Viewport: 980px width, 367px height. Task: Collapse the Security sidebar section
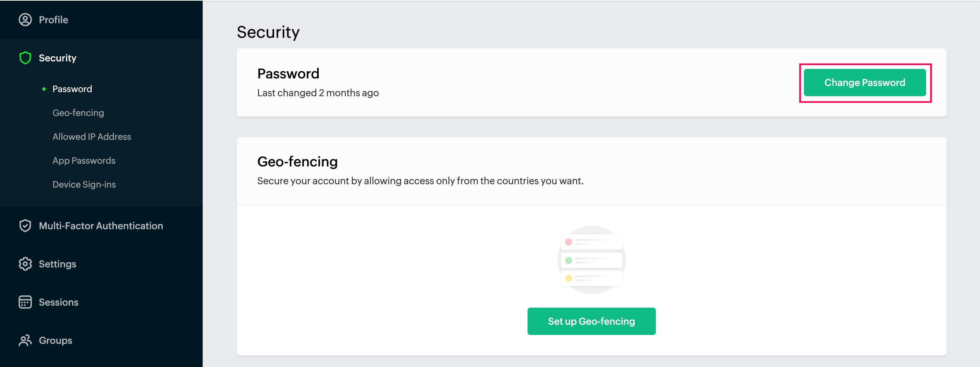[x=57, y=58]
